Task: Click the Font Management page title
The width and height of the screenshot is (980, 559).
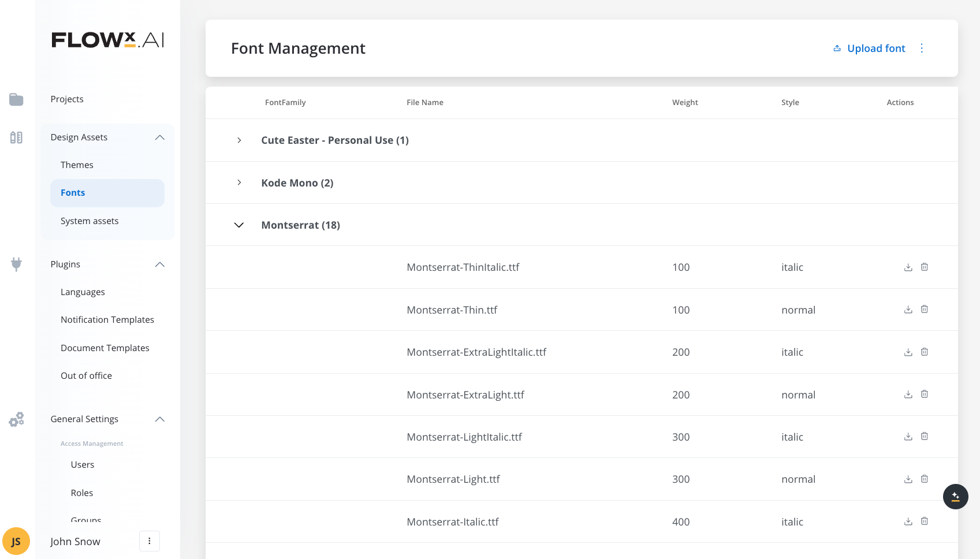Action: point(298,49)
